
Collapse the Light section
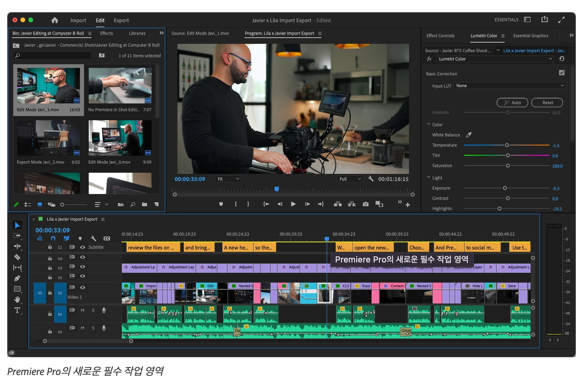(x=428, y=177)
